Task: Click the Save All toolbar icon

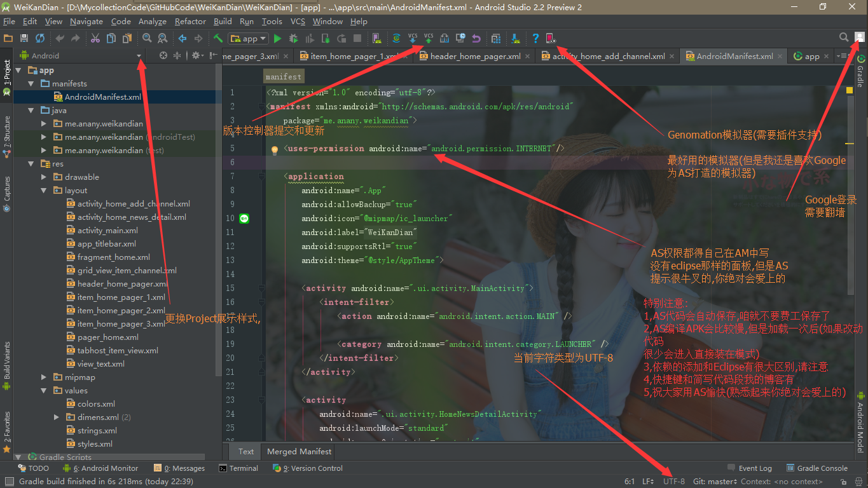Action: click(x=24, y=39)
